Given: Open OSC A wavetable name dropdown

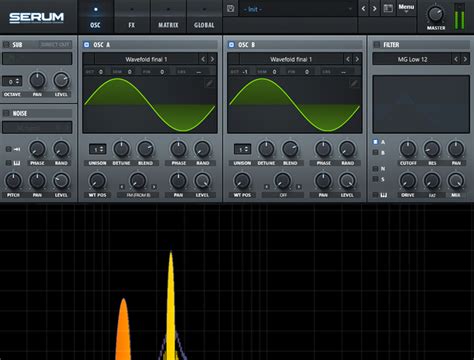Looking at the screenshot, I should point(147,59).
